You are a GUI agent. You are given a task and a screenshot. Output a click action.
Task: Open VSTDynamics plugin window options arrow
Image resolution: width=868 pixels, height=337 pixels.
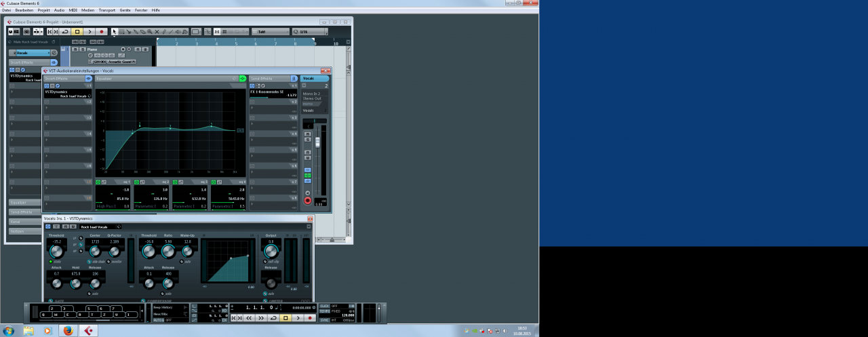click(x=309, y=226)
